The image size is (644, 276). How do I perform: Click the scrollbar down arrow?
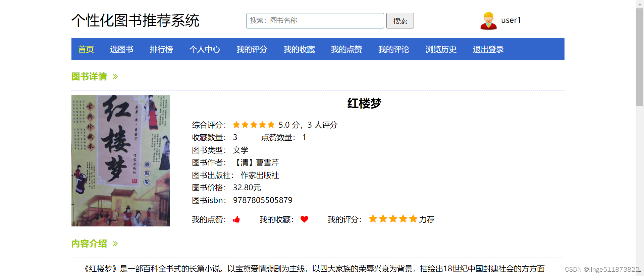coord(640,272)
